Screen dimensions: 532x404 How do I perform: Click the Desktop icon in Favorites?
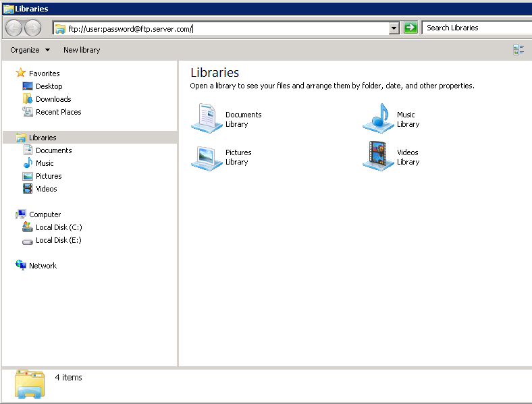tap(28, 86)
